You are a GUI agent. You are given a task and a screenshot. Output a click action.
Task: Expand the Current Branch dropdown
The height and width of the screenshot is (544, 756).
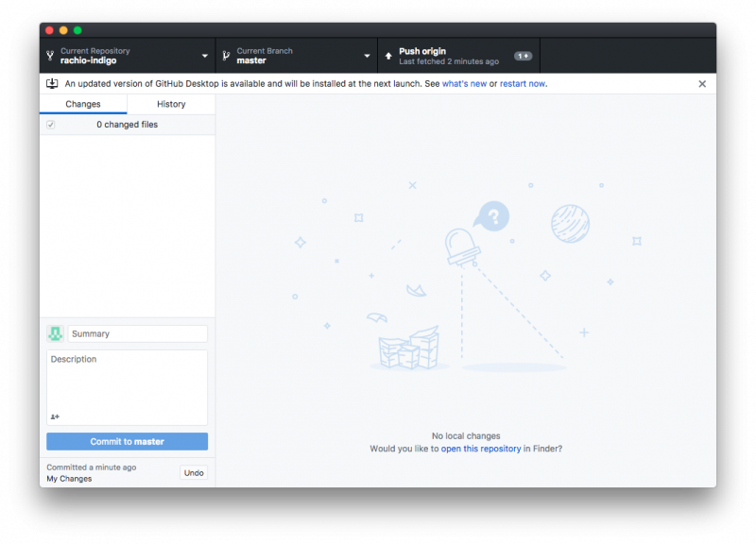297,56
